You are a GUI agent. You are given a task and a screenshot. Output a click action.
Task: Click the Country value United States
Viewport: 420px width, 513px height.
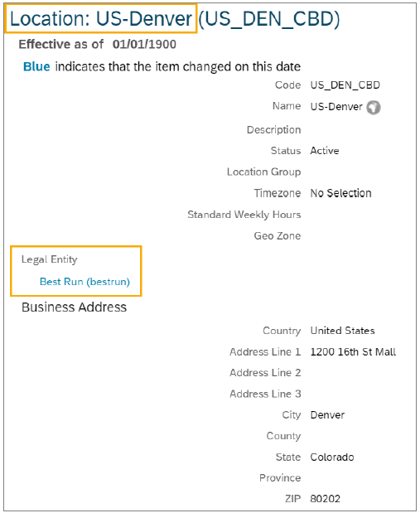342,331
